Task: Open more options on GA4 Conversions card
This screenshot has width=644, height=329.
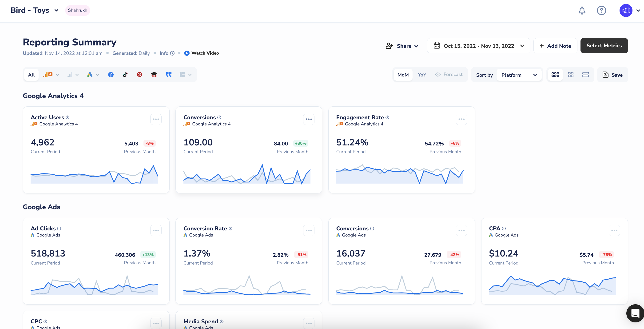Action: coord(309,119)
